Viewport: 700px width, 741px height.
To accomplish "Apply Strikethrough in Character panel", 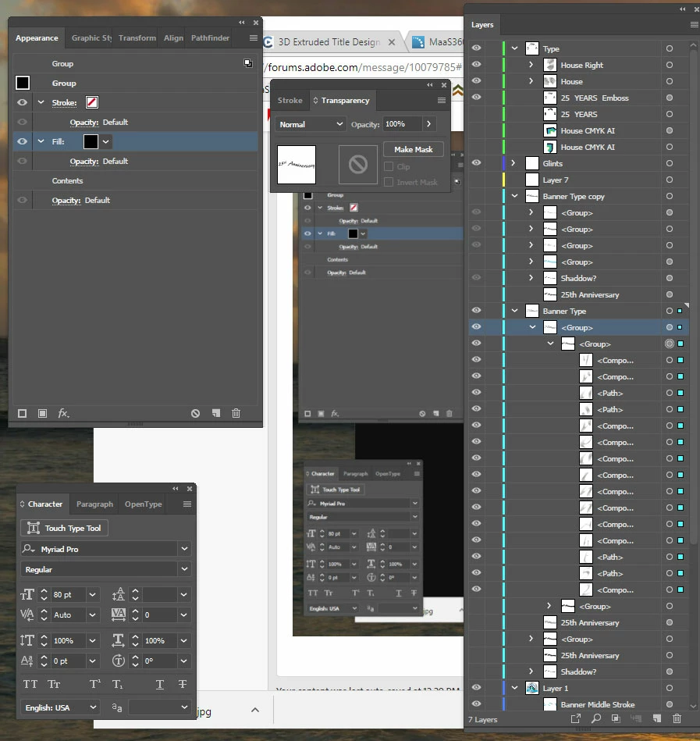I will (x=183, y=684).
